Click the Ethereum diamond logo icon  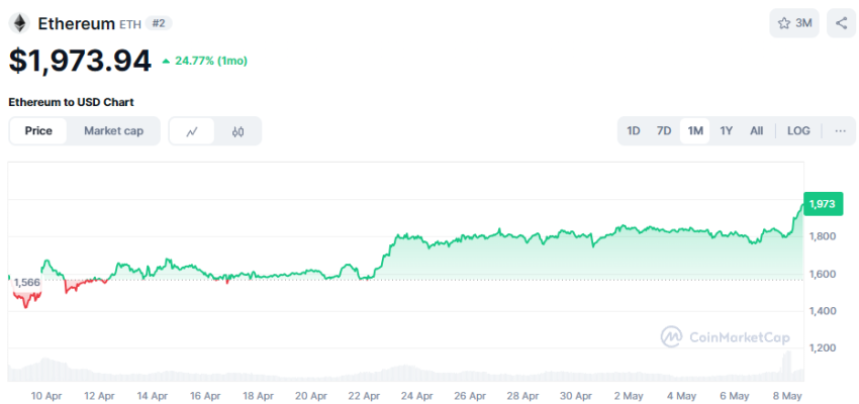[19, 24]
